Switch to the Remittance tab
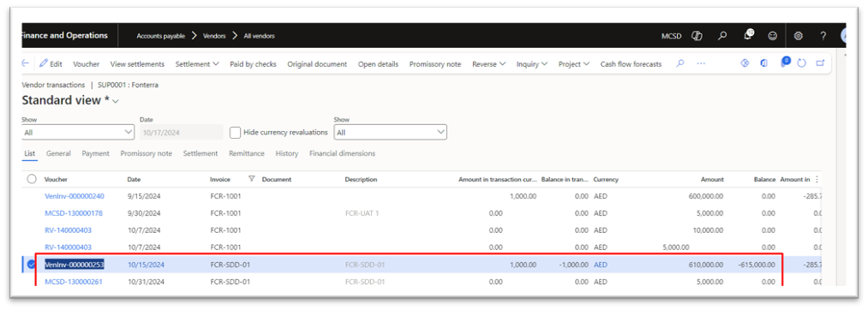The width and height of the screenshot is (868, 310). 246,153
